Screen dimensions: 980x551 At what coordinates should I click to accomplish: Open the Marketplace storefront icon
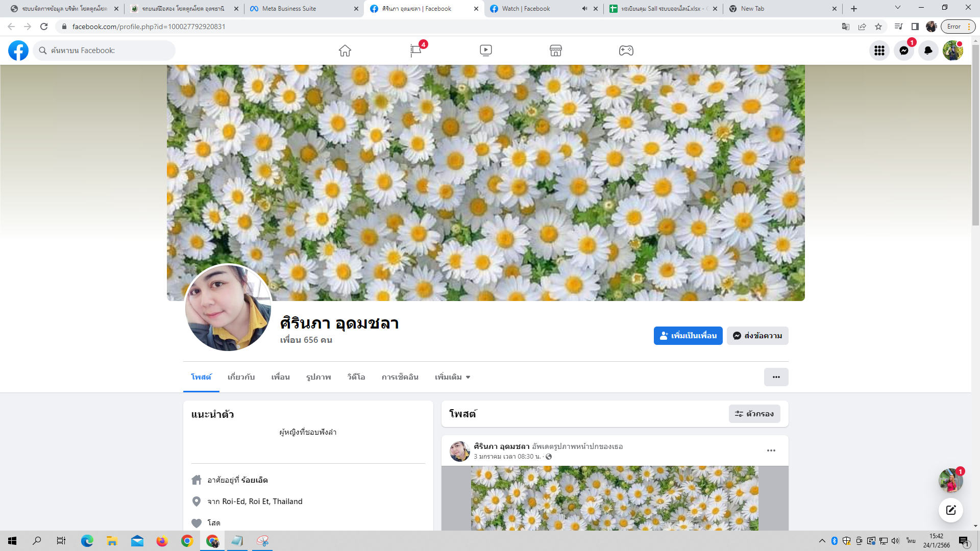click(x=556, y=51)
